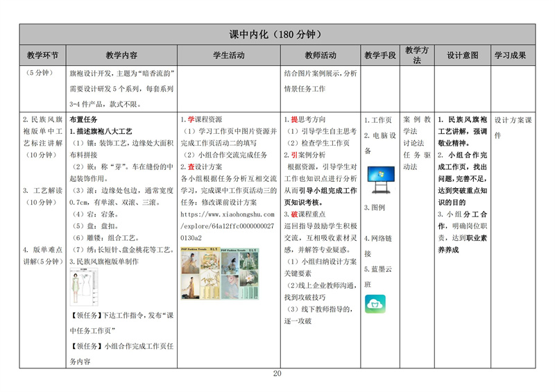Click '2. 民族风旗' stage text
Image resolution: width=555 pixels, height=392 pixels.
[x=42, y=119]
